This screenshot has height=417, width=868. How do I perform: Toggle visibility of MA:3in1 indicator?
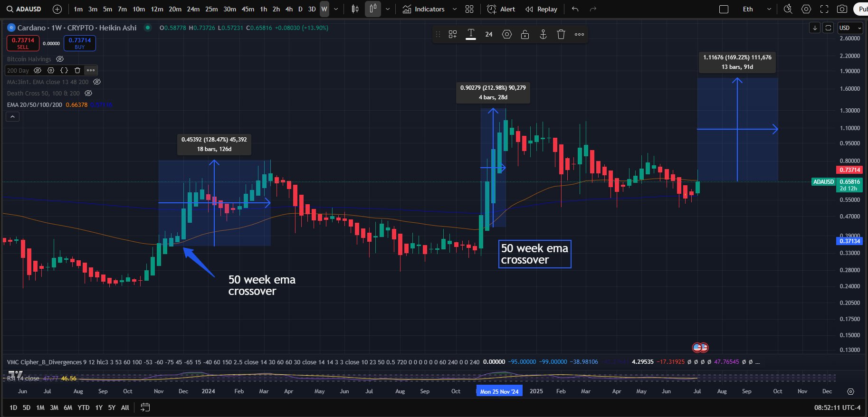[x=97, y=82]
